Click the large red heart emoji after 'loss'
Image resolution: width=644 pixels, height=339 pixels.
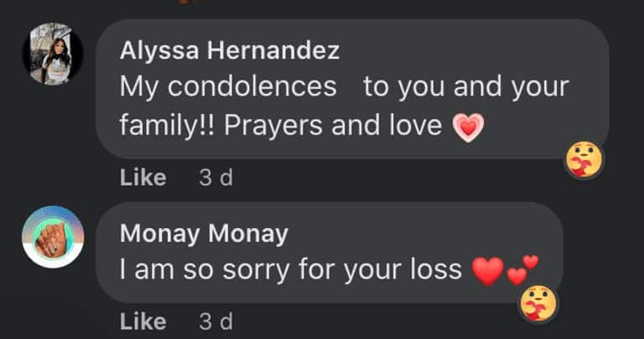click(x=487, y=271)
